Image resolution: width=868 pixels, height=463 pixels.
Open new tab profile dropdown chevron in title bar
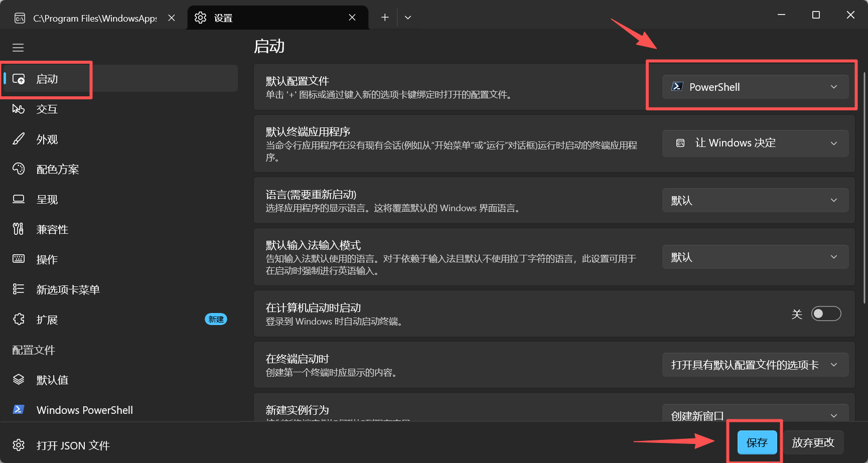(x=408, y=18)
